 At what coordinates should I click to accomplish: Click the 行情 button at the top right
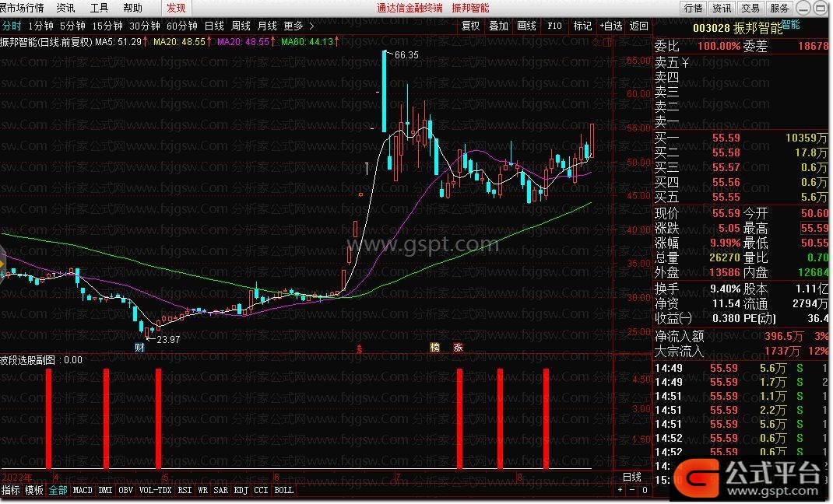click(x=694, y=8)
